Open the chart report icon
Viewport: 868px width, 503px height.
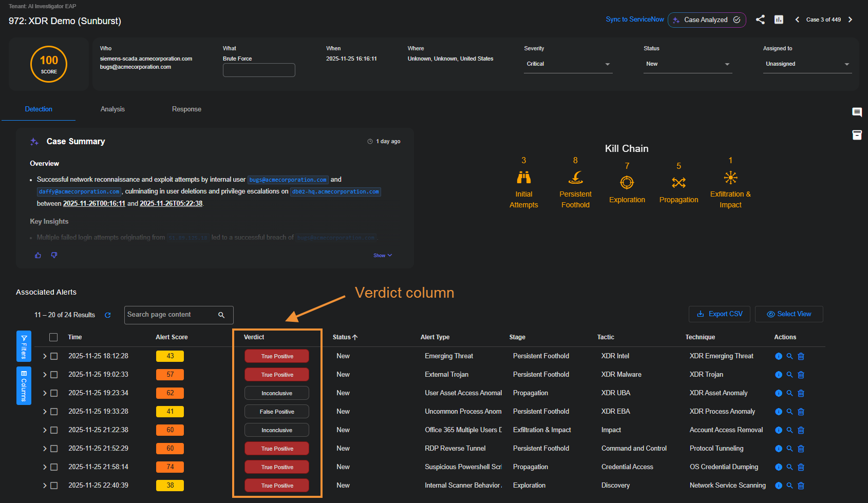pyautogui.click(x=779, y=20)
